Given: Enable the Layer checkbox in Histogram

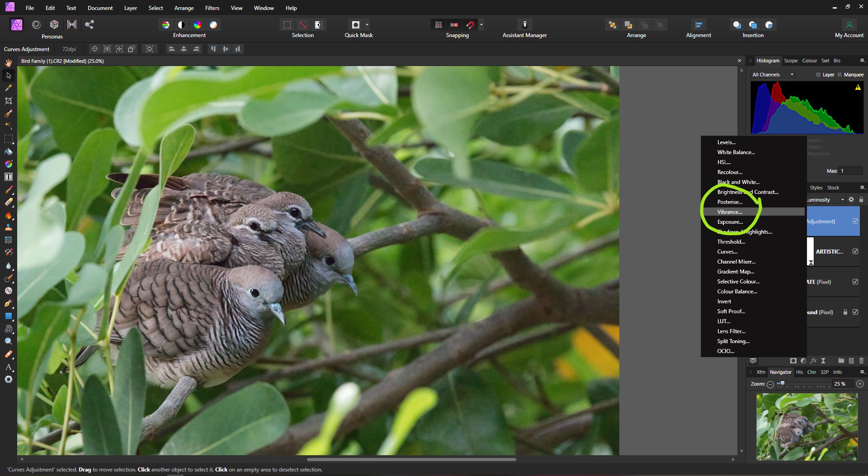Looking at the screenshot, I should (x=818, y=75).
